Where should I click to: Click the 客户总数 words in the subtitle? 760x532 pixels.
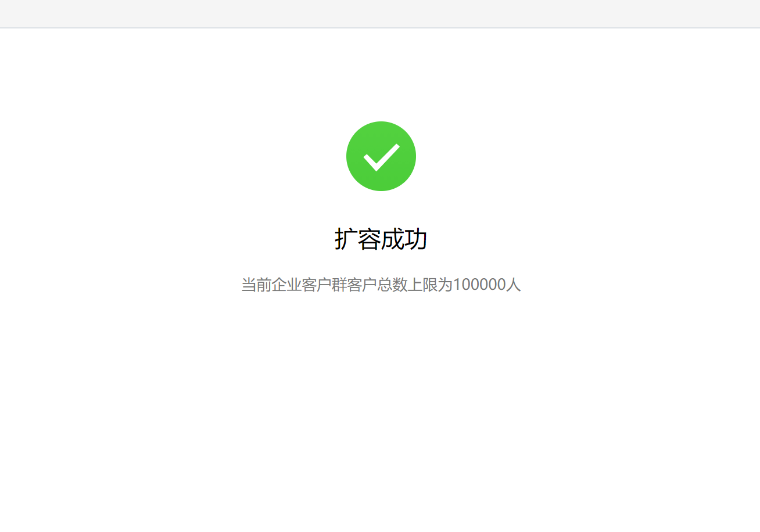pyautogui.click(x=377, y=285)
